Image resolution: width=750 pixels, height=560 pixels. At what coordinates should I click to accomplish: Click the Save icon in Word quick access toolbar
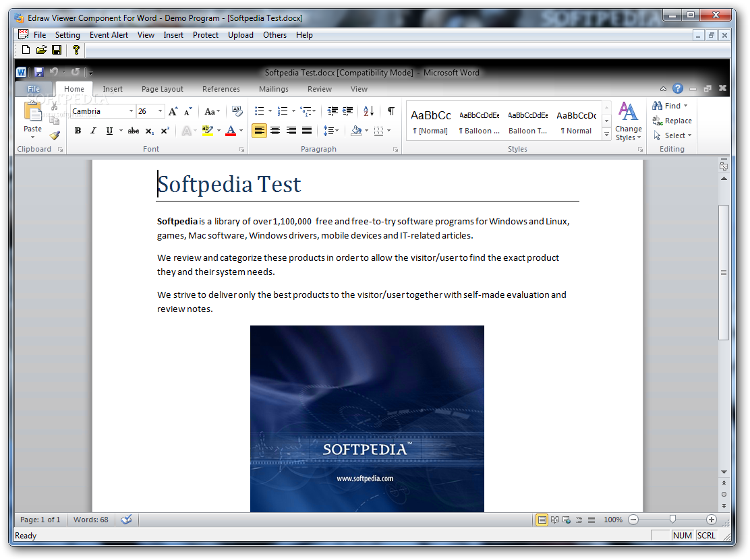coord(39,72)
